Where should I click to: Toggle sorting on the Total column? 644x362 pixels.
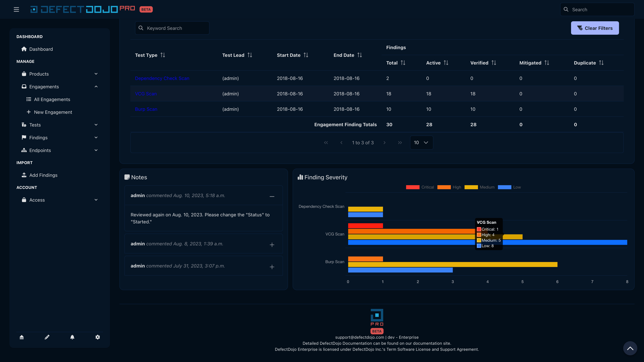(403, 63)
